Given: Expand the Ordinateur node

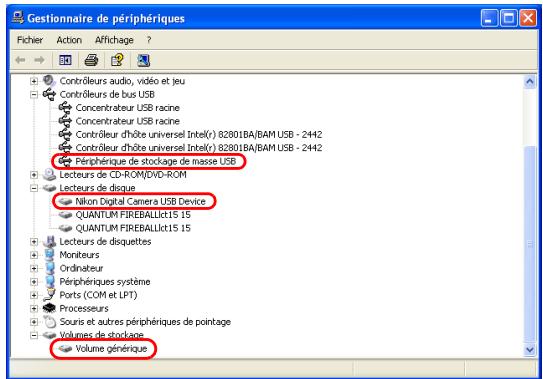Looking at the screenshot, I should pyautogui.click(x=34, y=268).
